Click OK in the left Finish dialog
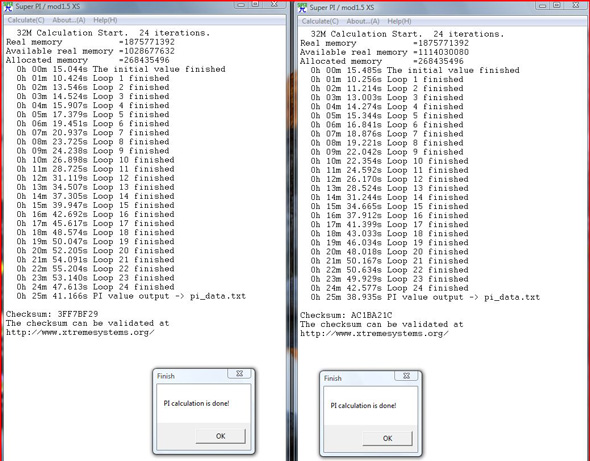Screen dimensions: 590x461 [220, 436]
